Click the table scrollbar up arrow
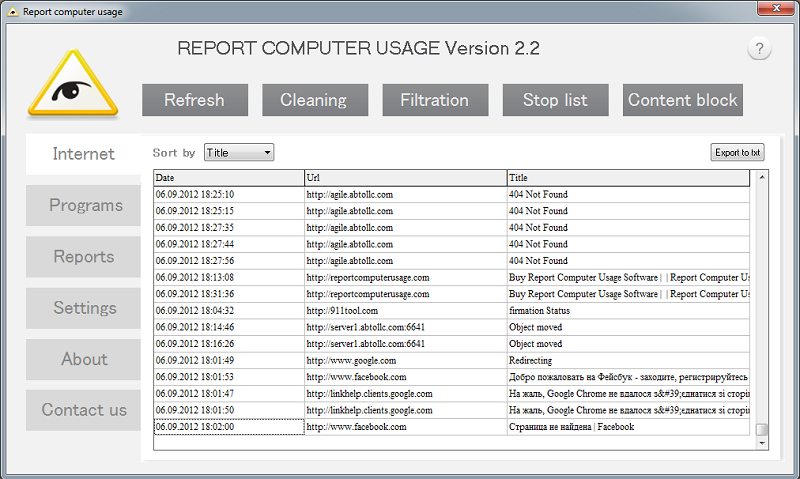This screenshot has height=479, width=800. pyautogui.click(x=762, y=177)
